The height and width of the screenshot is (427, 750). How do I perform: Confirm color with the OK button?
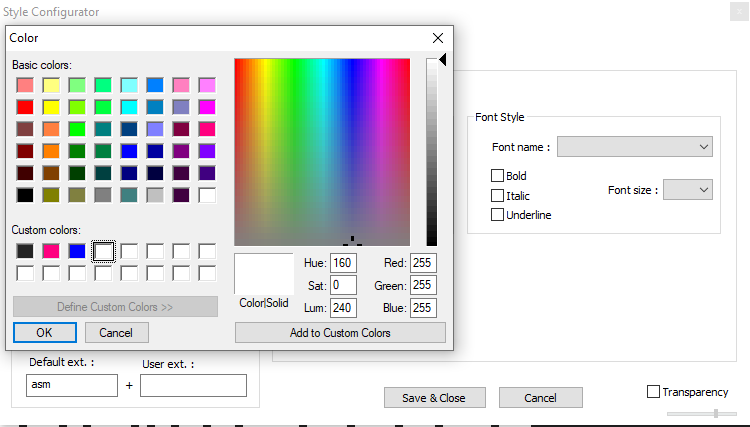coord(44,332)
